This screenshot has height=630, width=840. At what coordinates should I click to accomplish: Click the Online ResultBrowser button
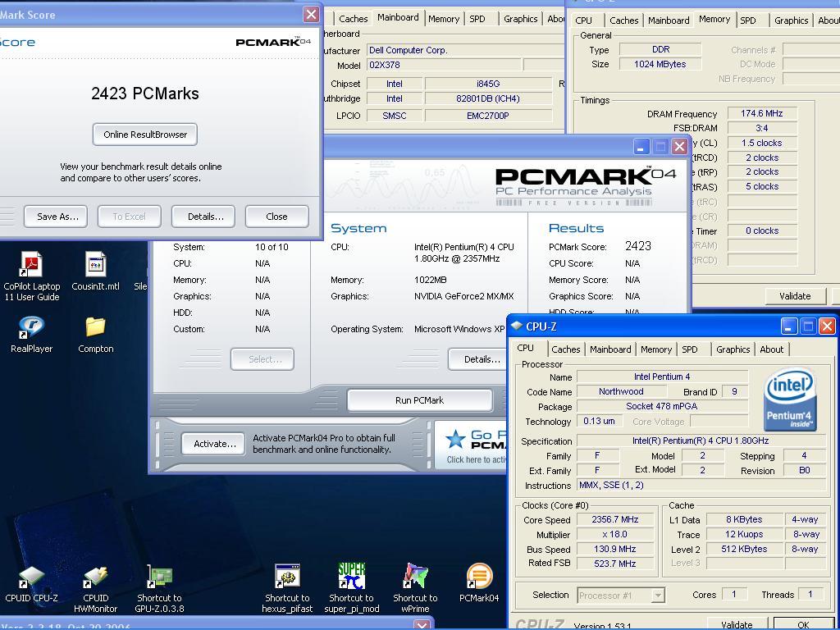pyautogui.click(x=145, y=135)
